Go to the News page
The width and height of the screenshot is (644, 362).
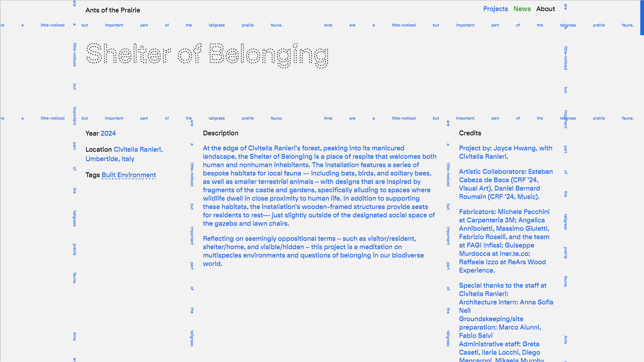[x=522, y=9]
